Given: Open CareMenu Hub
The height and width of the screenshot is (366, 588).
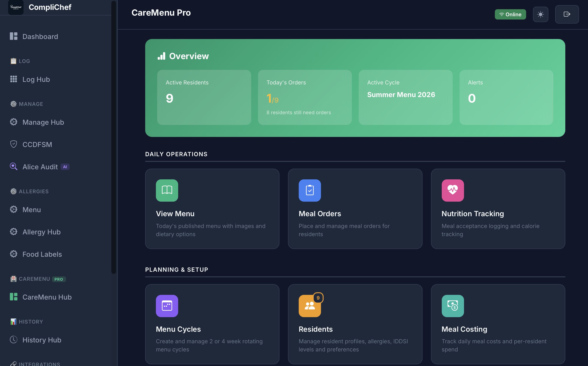Looking at the screenshot, I should point(47,297).
